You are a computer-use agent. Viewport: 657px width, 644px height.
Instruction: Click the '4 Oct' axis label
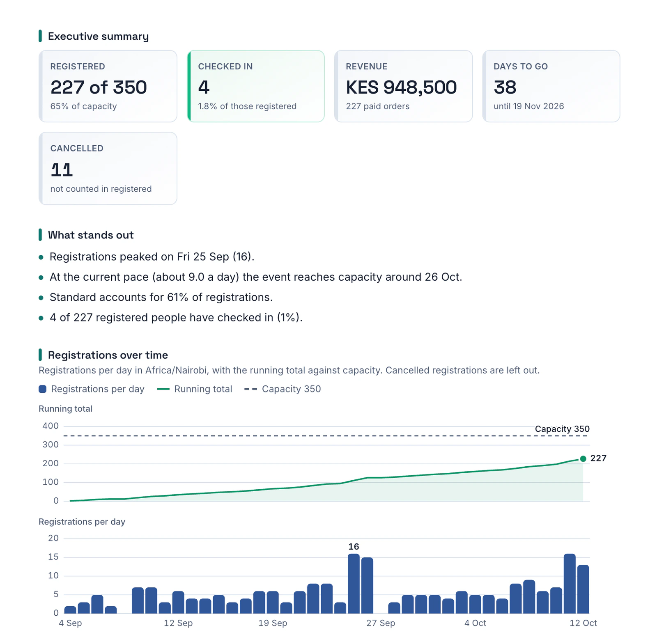point(475,623)
